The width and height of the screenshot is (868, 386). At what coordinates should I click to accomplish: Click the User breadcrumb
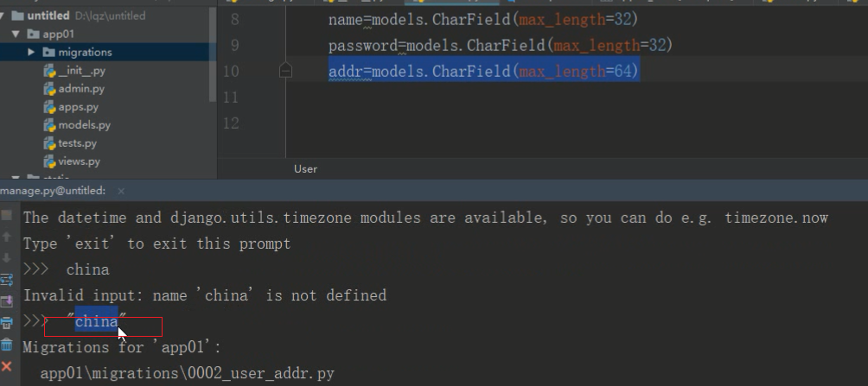(305, 168)
